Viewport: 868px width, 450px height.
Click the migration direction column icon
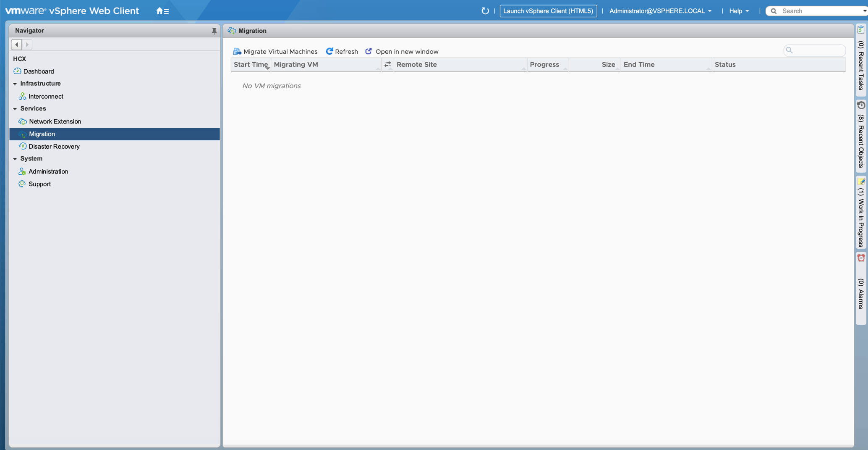387,64
